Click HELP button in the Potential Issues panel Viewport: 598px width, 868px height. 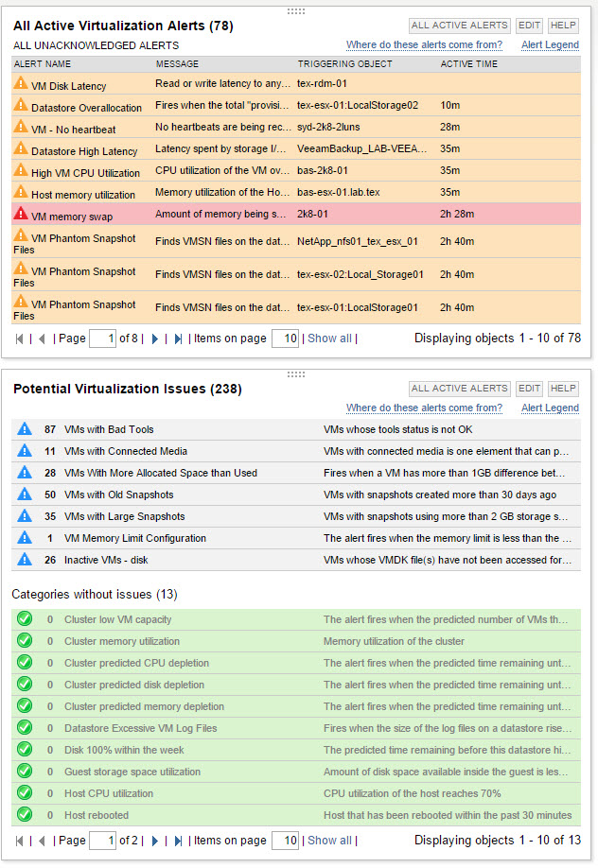pyautogui.click(x=563, y=389)
